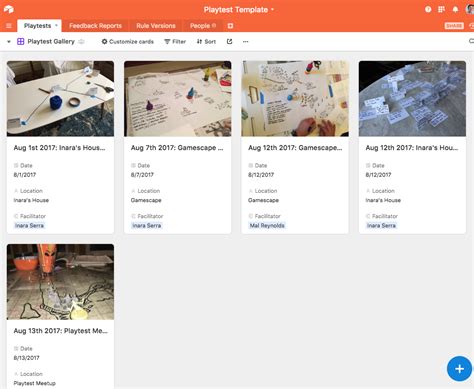Screen dimensions: 474x389
Task: Click the Customize cards button
Action: coord(128,42)
